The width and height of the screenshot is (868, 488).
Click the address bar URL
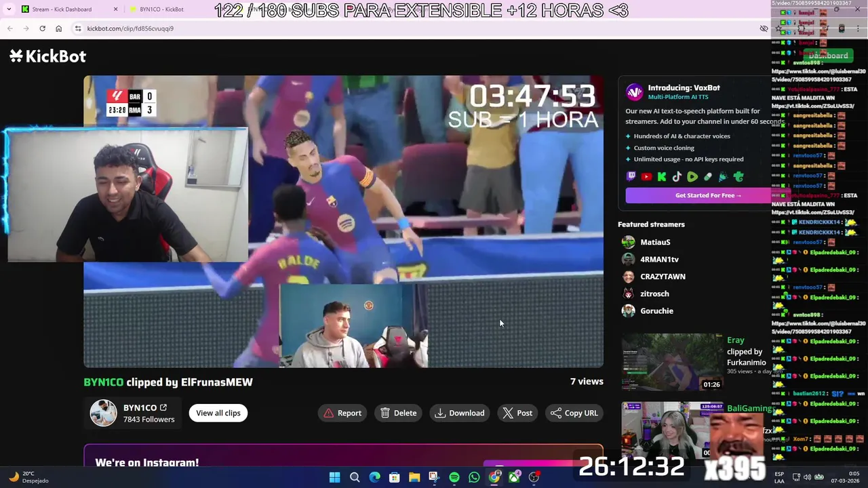(130, 28)
